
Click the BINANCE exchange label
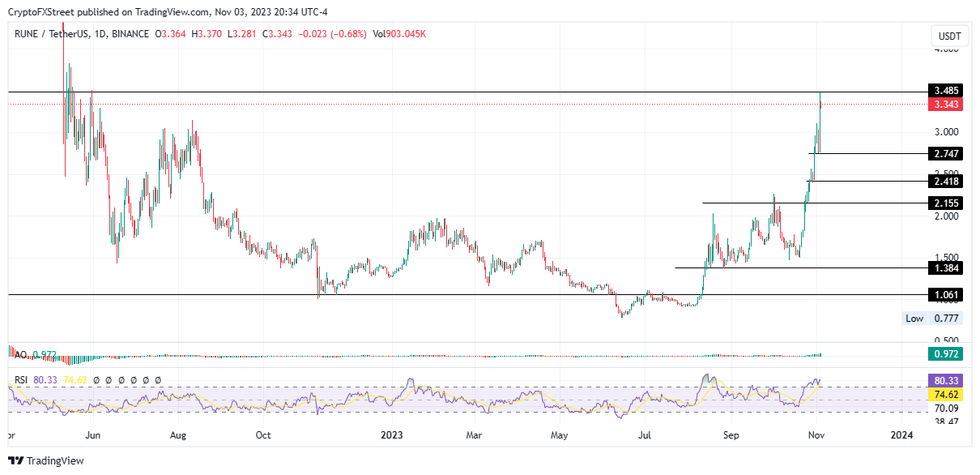point(130,34)
